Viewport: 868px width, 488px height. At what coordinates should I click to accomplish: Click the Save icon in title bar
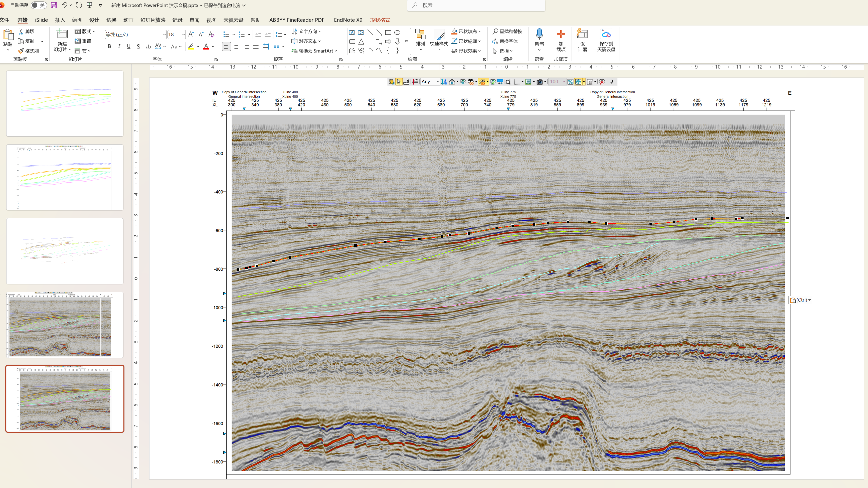click(54, 5)
